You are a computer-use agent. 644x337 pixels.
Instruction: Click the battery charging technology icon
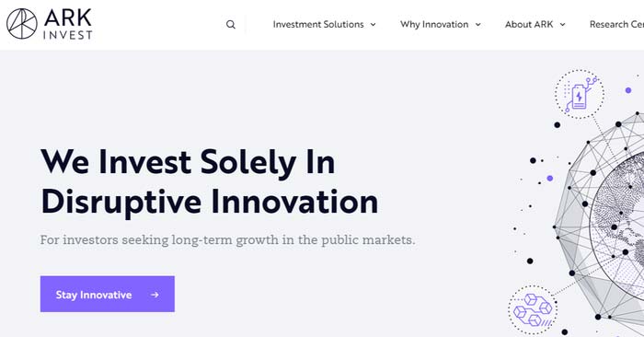coord(580,94)
